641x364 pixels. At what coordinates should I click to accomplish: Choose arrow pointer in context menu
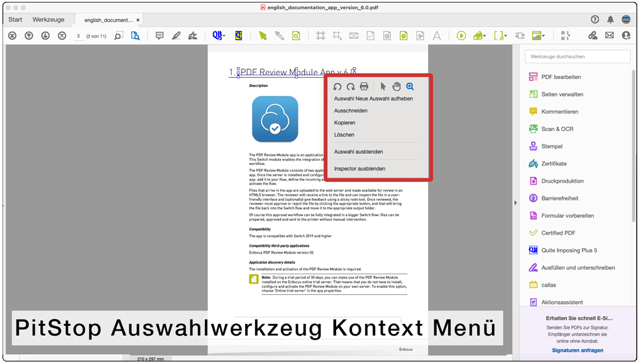[383, 87]
